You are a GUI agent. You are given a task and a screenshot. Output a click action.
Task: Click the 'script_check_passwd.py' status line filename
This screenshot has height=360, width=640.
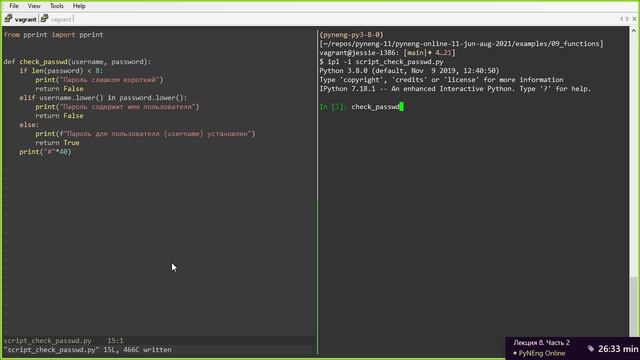point(48,340)
